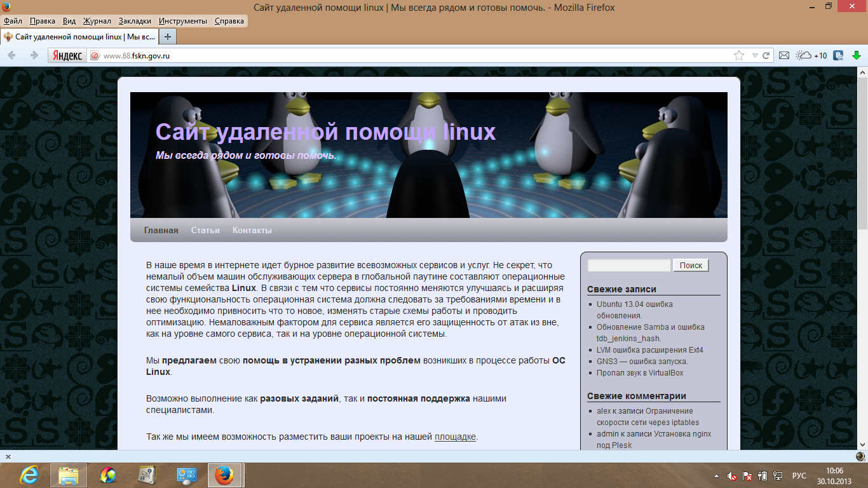Screen dimensions: 868x488
Task: Go to the Главная navigation item
Action: pos(161,230)
